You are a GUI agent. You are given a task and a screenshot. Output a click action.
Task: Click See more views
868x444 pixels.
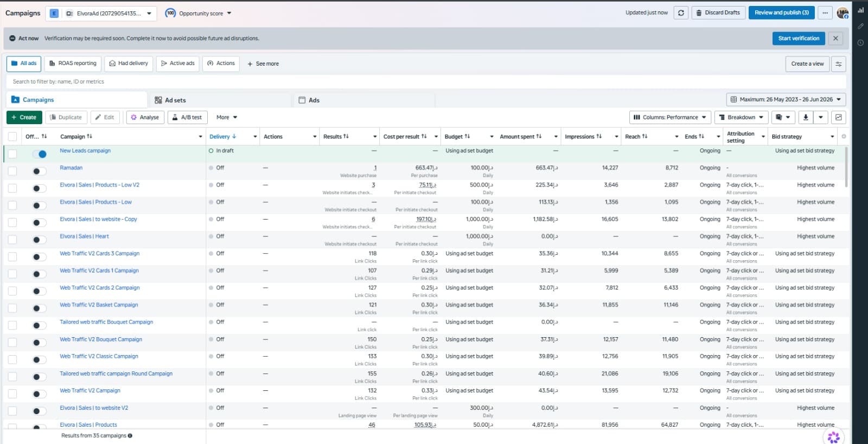(x=263, y=64)
